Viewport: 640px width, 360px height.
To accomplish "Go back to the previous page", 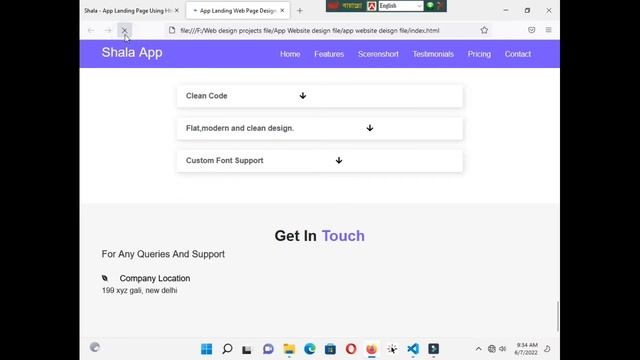I will tap(91, 30).
